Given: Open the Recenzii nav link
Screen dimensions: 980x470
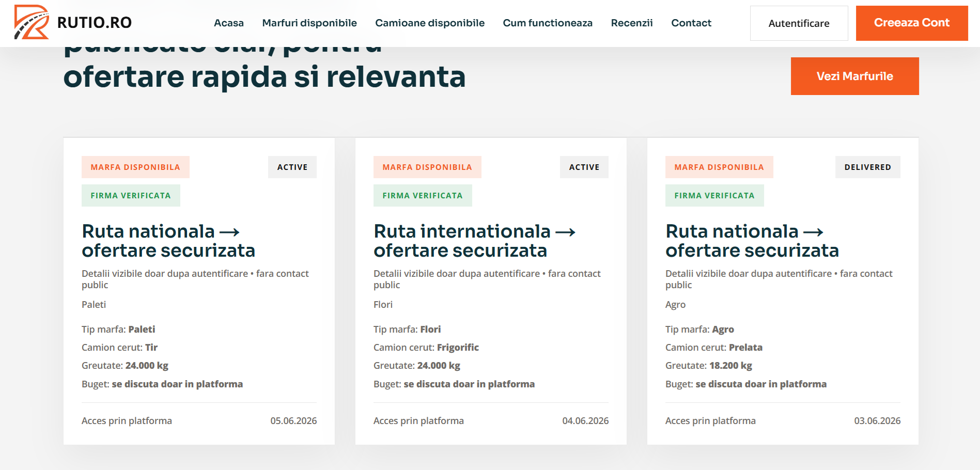Looking at the screenshot, I should coord(632,23).
